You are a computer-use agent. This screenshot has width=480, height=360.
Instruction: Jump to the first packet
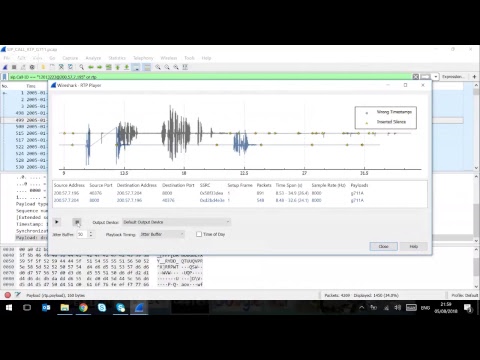pyautogui.click(x=117, y=67)
